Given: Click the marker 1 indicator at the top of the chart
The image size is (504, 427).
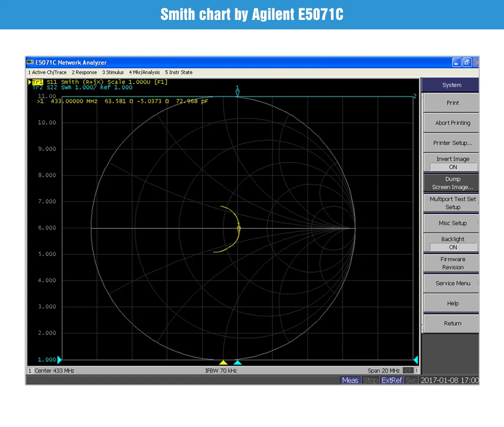Looking at the screenshot, I should tap(237, 92).
